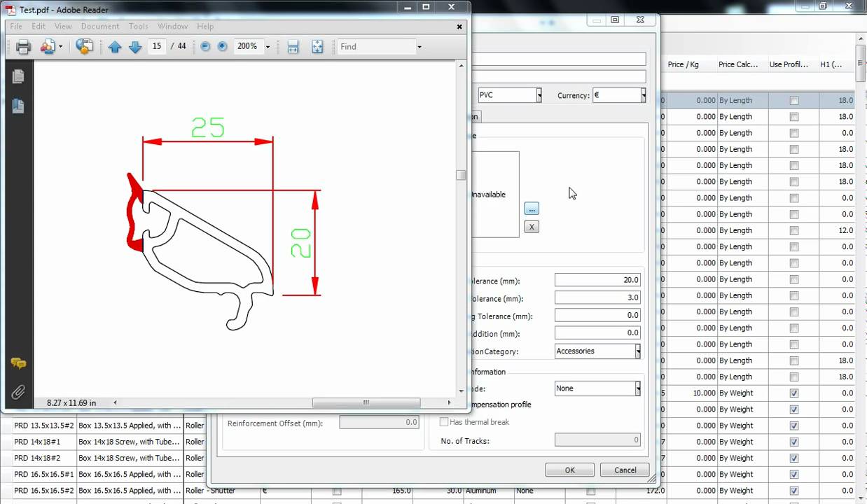Click the Use Profil... column header
The height and width of the screenshot is (504, 867).
[x=793, y=64]
